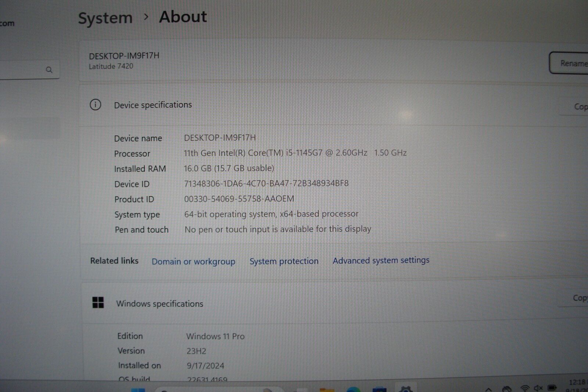This screenshot has height=392, width=588.
Task: Show hidden tray icons with the up chevron
Action: pyautogui.click(x=488, y=389)
